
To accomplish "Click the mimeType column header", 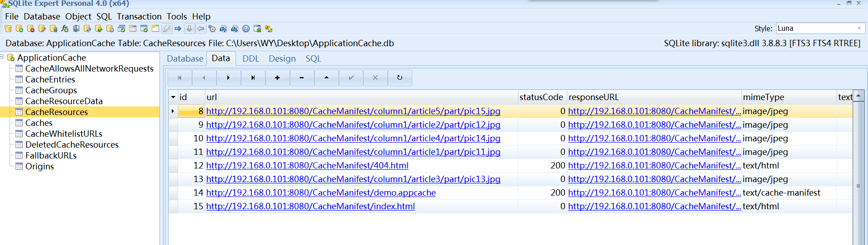I will 789,97.
